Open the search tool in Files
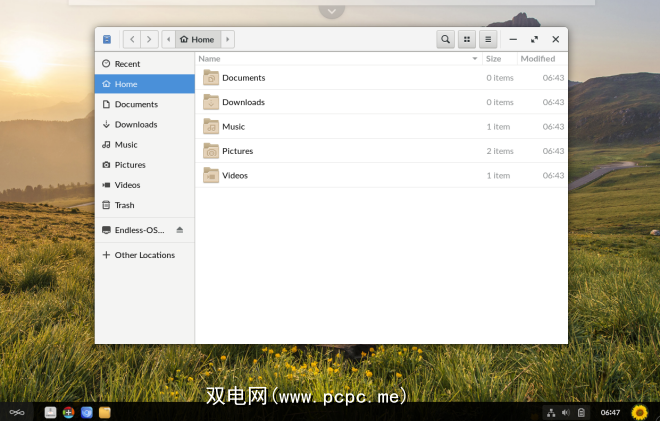The width and height of the screenshot is (660, 421). click(445, 40)
